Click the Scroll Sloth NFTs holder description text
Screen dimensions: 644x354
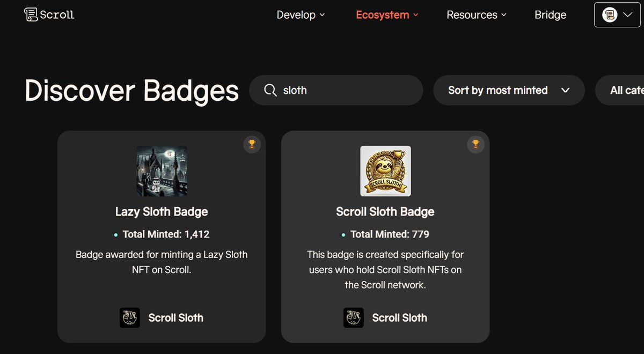click(x=385, y=269)
